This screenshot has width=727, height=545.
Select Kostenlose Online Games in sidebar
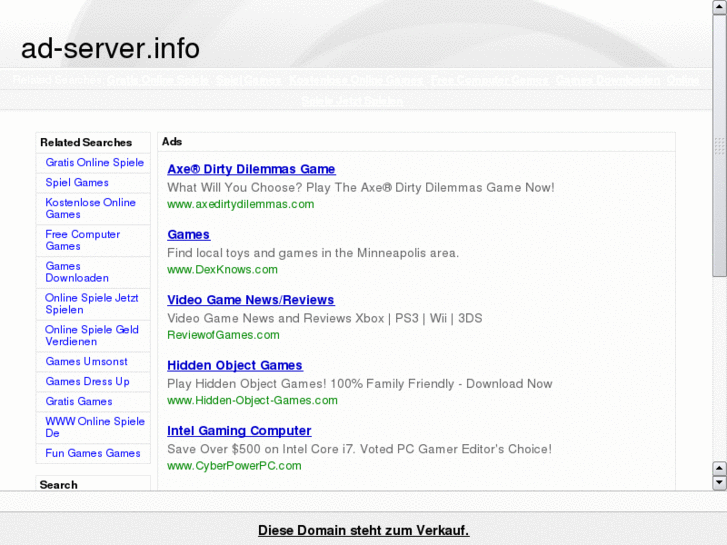point(90,208)
